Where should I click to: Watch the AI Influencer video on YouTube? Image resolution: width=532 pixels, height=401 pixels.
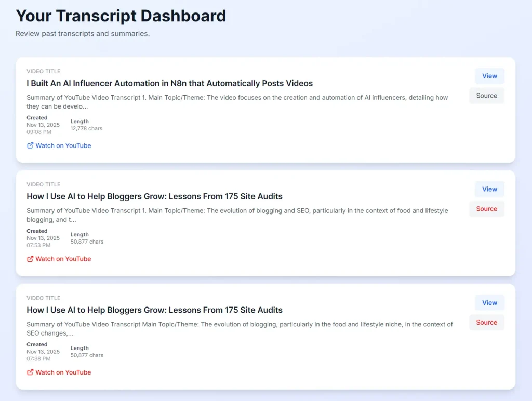pyautogui.click(x=63, y=145)
